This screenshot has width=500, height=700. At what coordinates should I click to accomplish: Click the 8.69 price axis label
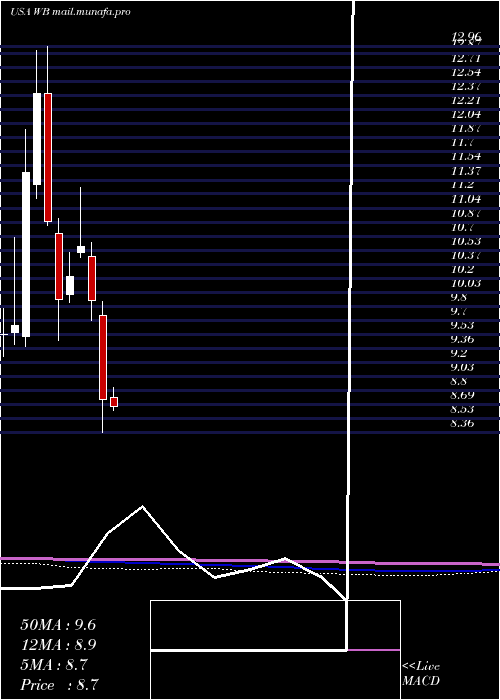pos(462,395)
